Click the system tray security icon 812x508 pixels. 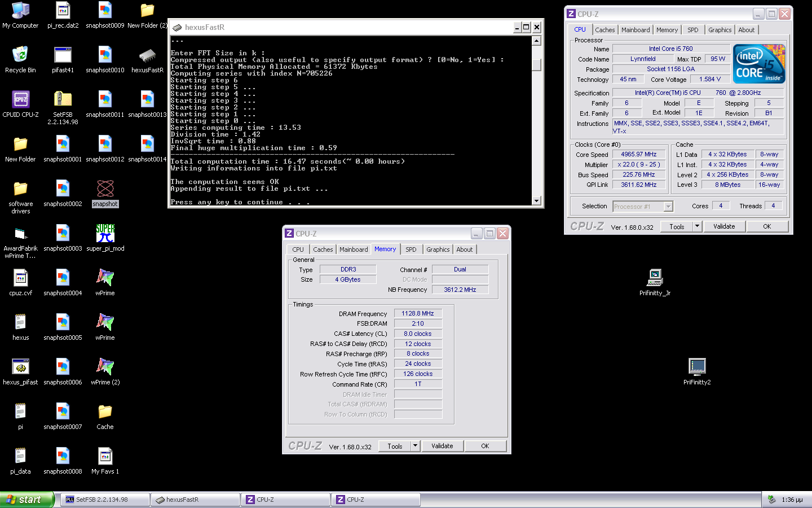point(771,500)
